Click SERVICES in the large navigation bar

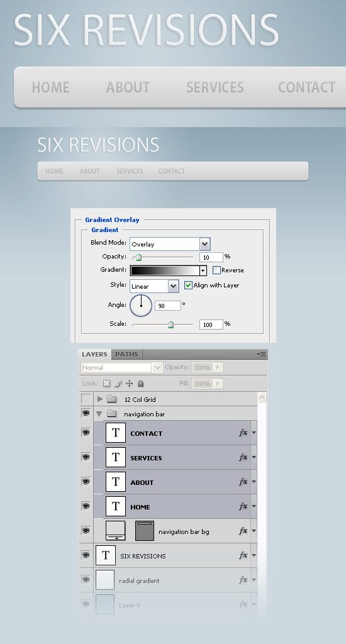[x=215, y=87]
